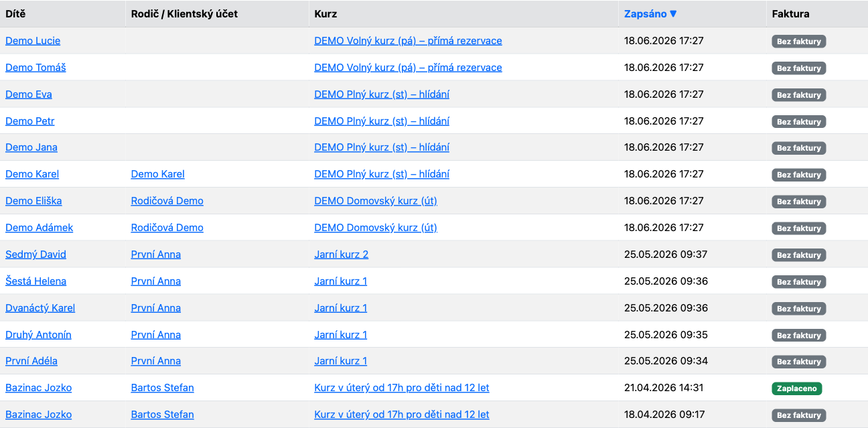
Task: Open Bartos Stefan in the Zaplaceno row
Action: 163,388
